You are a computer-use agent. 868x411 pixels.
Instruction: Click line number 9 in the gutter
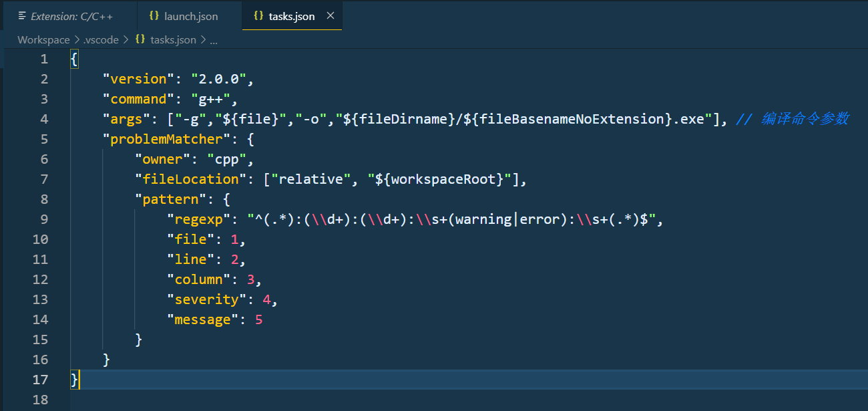(x=43, y=219)
